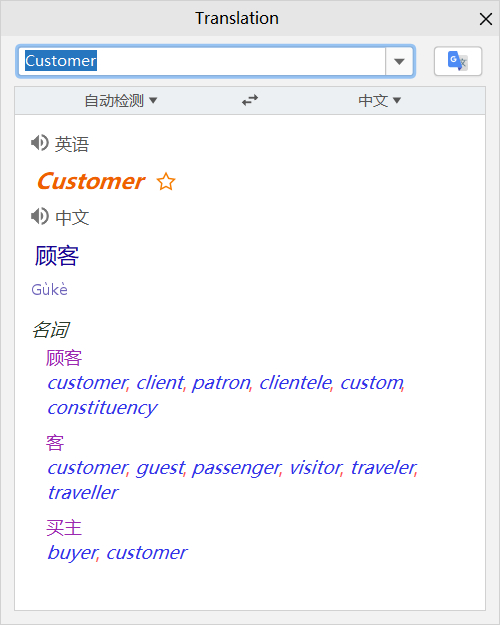Play English pronunciation speaker icon
This screenshot has height=625, width=500.
coord(40,143)
